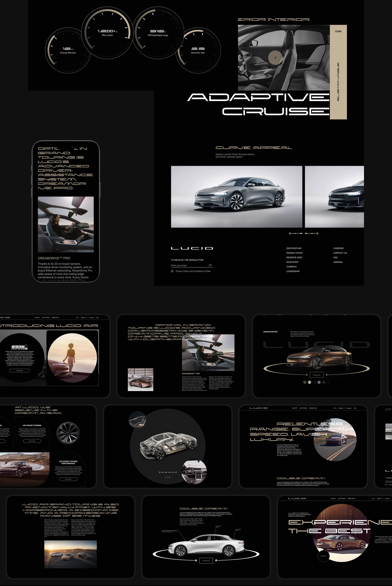Viewport: 392px width, 586px height.
Task: Click Search in Experience the Best mockup
Action: point(380,499)
